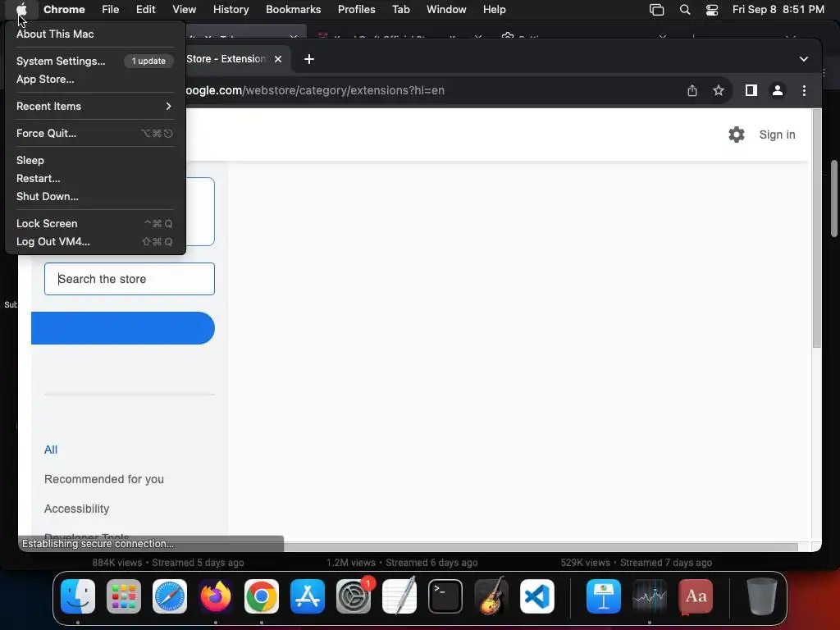Click Lock Screen menu entry
Image resolution: width=840 pixels, height=630 pixels.
[95, 223]
